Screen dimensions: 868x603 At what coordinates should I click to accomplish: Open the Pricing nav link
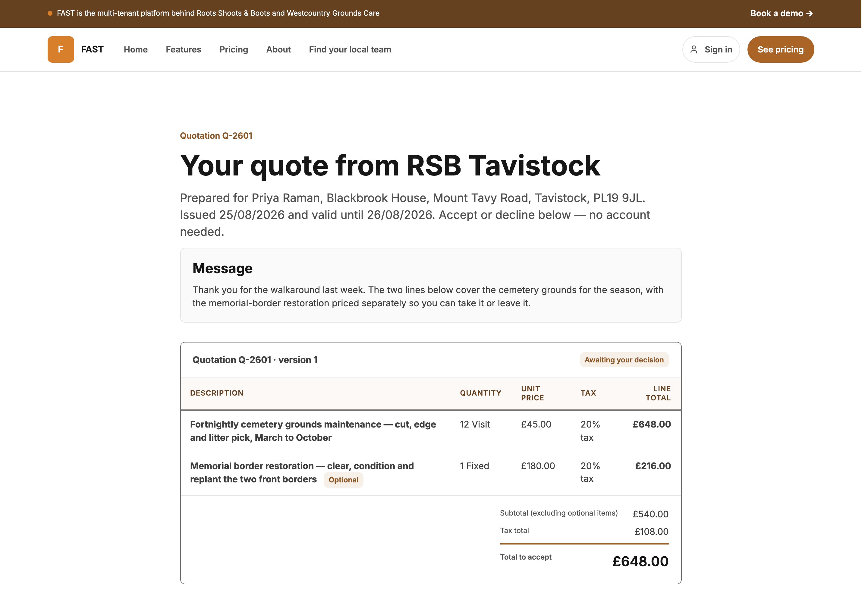point(234,49)
